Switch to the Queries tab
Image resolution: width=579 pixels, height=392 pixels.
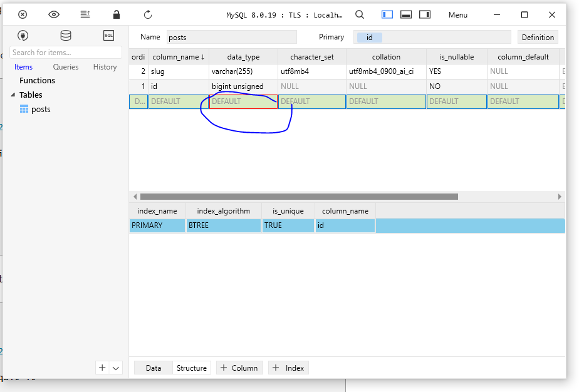(x=65, y=66)
